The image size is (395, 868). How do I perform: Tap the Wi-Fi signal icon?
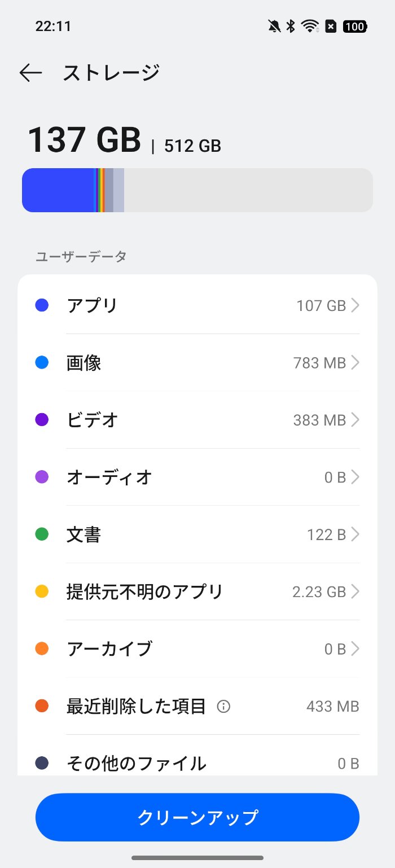[x=310, y=26]
